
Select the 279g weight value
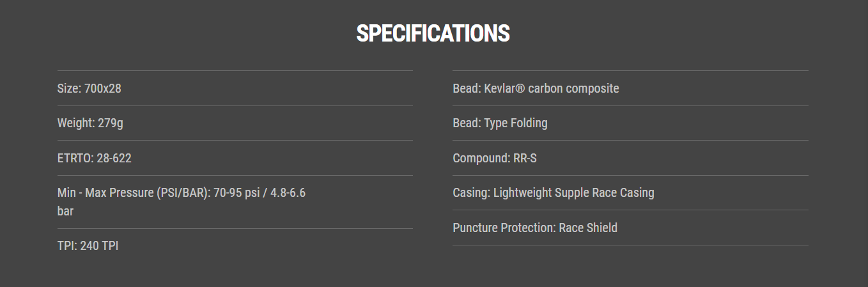coord(111,123)
